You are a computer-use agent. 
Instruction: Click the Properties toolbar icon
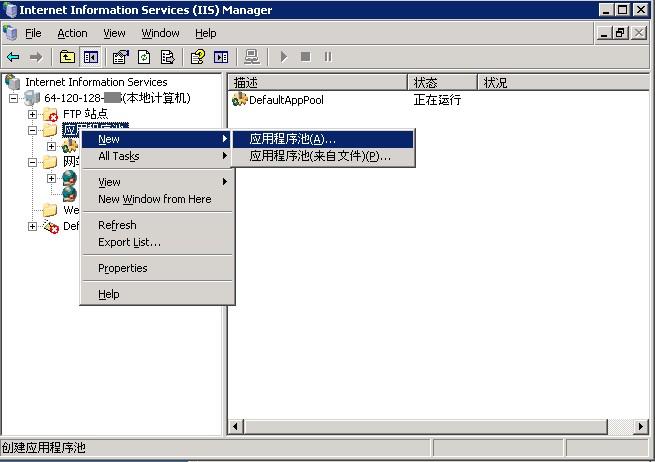click(x=121, y=57)
